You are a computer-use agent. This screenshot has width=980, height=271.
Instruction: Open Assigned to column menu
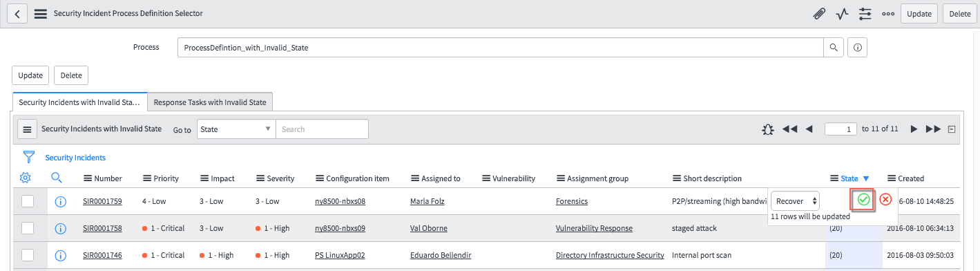pos(415,178)
